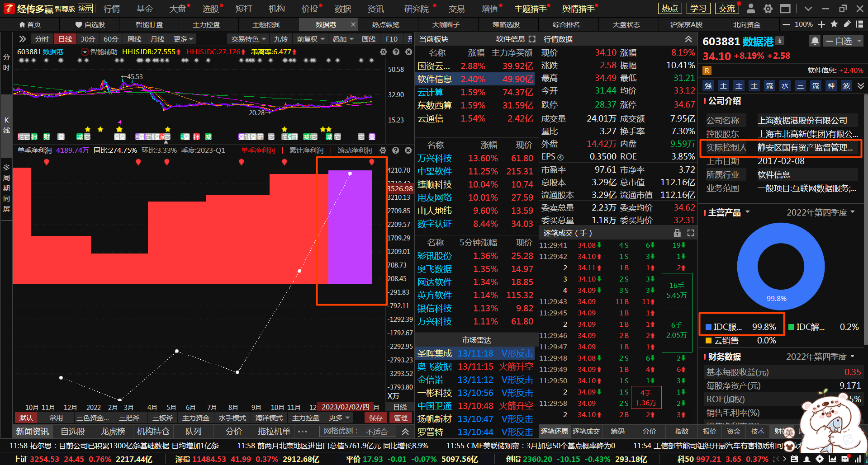Image resolution: width=868 pixels, height=465 pixels.
Task: Switch to 分时 chart period
Action: (42, 39)
